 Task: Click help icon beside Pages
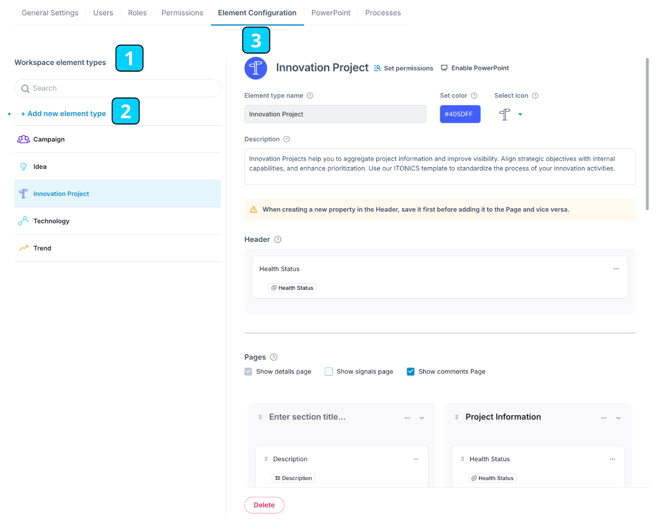click(x=273, y=357)
